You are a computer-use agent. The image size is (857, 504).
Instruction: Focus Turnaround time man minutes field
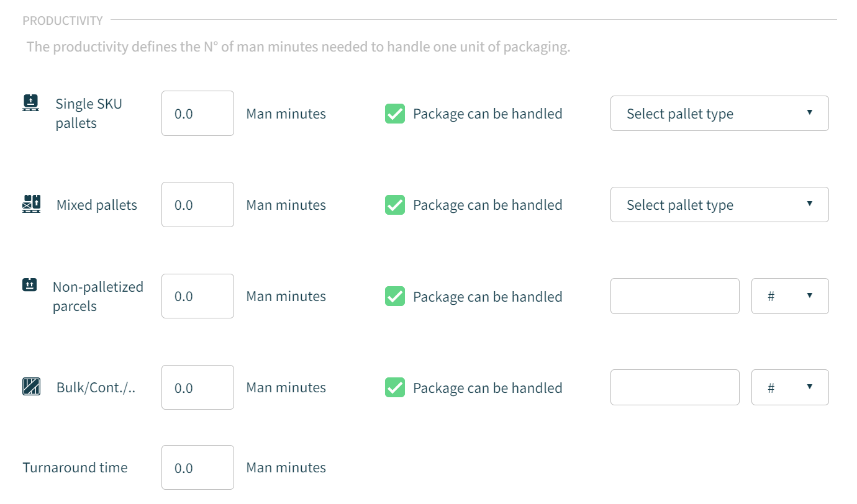pos(197,467)
